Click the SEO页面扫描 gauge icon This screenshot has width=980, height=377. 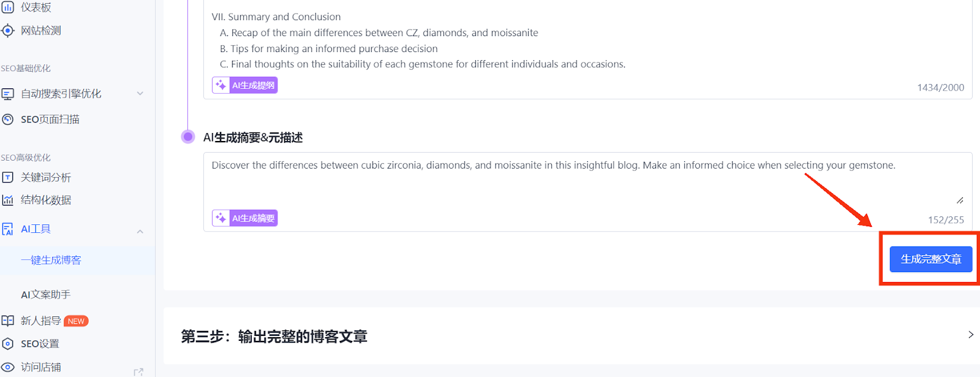coord(7,120)
